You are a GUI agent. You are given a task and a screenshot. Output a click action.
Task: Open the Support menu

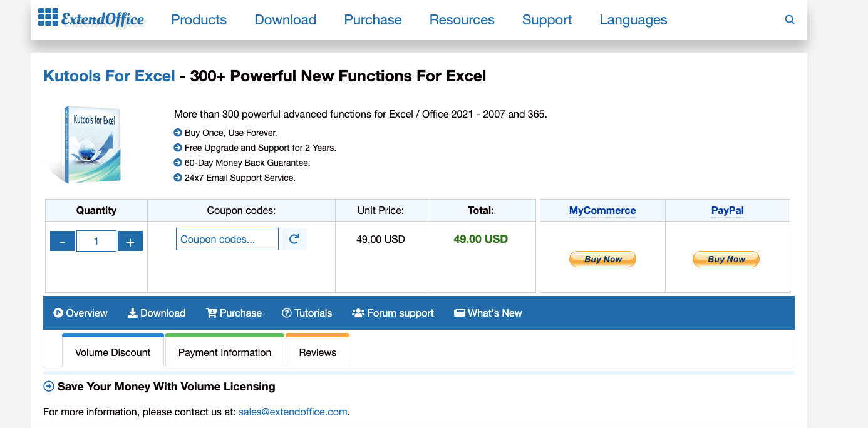[x=547, y=20]
